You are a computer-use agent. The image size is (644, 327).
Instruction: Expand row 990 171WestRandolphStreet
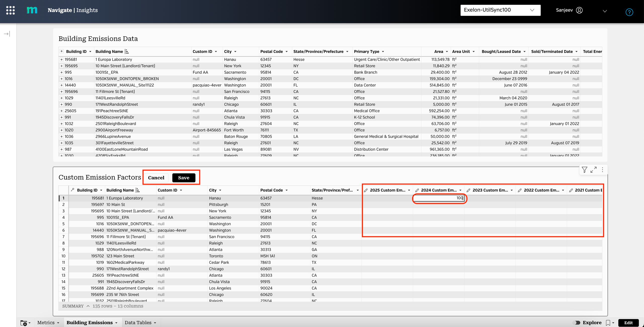(x=61, y=104)
